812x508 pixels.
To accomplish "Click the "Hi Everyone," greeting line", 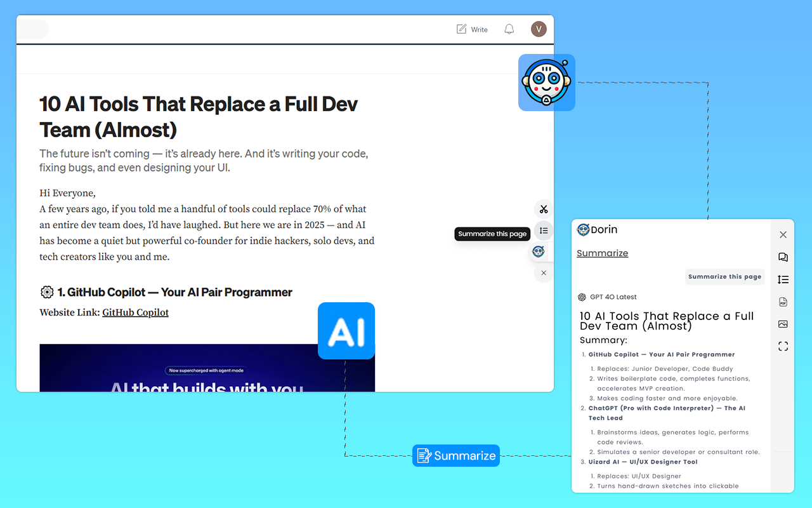I will point(67,193).
